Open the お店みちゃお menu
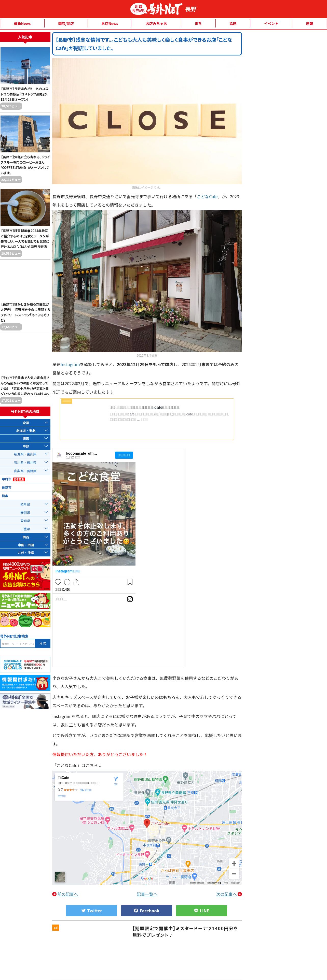Image resolution: width=327 pixels, height=980 pixels. [x=156, y=24]
